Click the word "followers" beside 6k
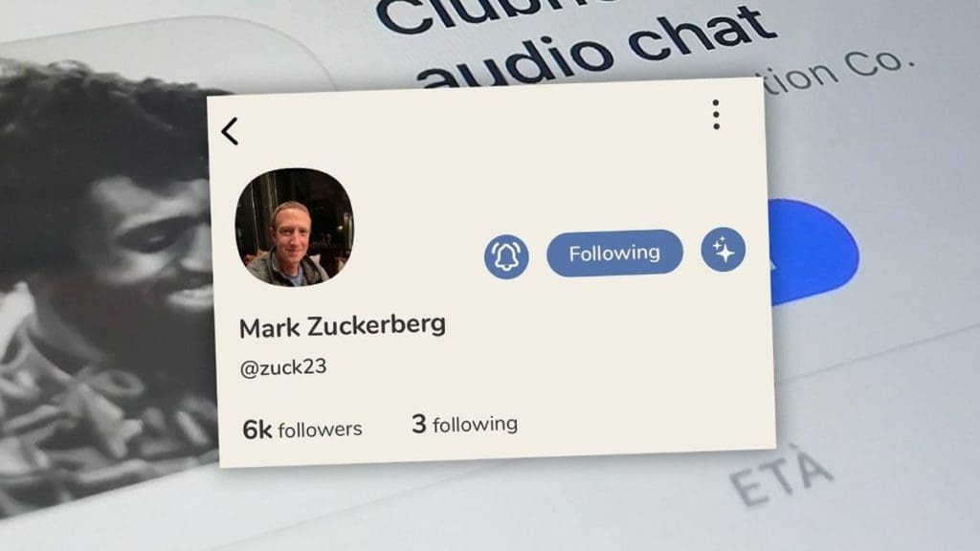 pos(320,430)
